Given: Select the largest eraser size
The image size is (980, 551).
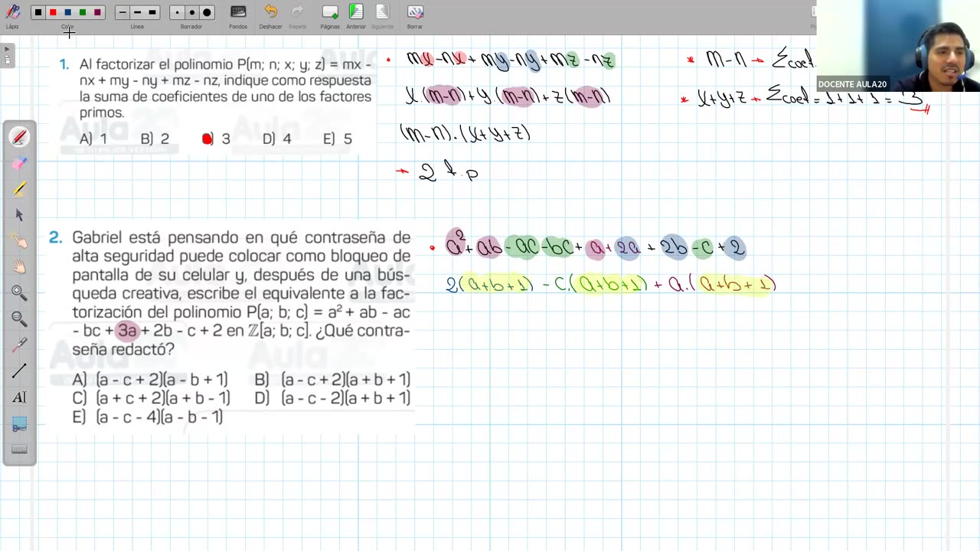Looking at the screenshot, I should pyautogui.click(x=207, y=12).
